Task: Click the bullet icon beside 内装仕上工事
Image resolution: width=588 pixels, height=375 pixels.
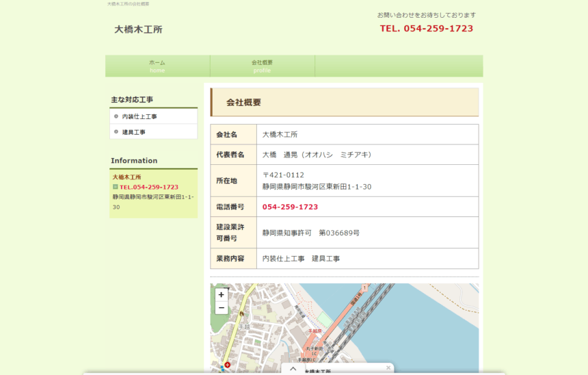Action: [x=116, y=117]
